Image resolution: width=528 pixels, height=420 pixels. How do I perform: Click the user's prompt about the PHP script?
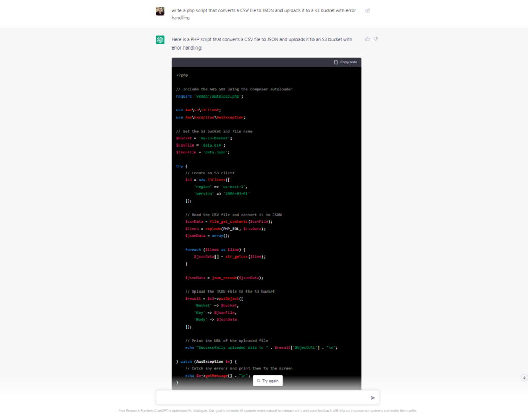point(263,14)
